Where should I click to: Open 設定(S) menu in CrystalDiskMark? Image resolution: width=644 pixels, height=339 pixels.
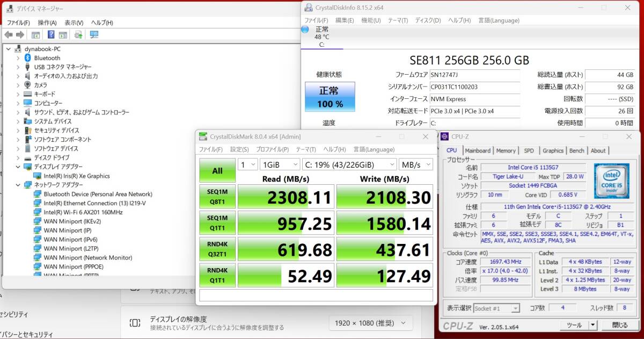tap(239, 149)
